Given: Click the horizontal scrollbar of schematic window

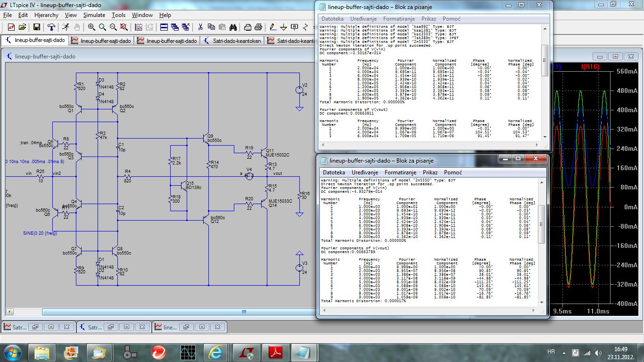Looking at the screenshot, I should click(x=244, y=312).
